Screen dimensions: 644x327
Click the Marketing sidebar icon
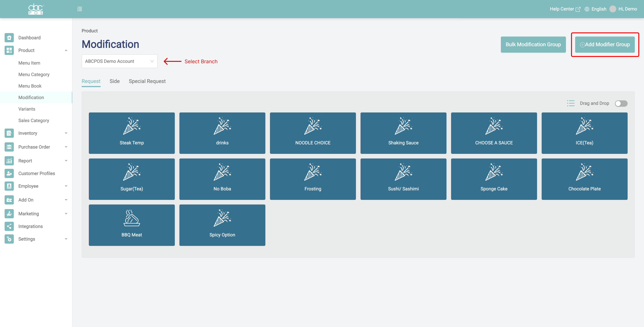[x=9, y=213]
